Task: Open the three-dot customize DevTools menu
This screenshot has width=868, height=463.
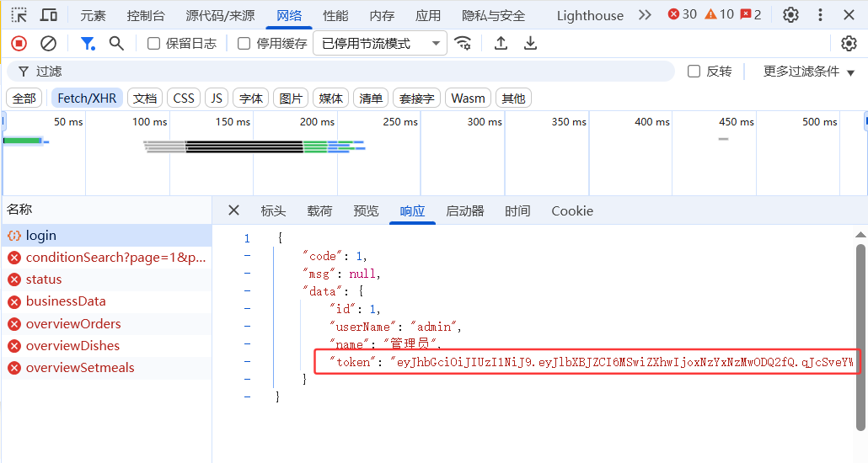Action: pyautogui.click(x=821, y=15)
